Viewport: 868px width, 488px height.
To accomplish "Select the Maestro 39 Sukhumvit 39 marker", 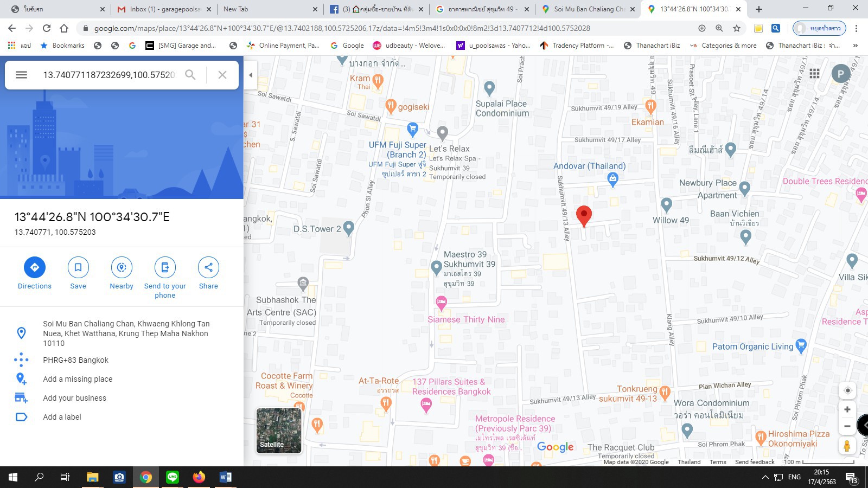I will pos(436,267).
